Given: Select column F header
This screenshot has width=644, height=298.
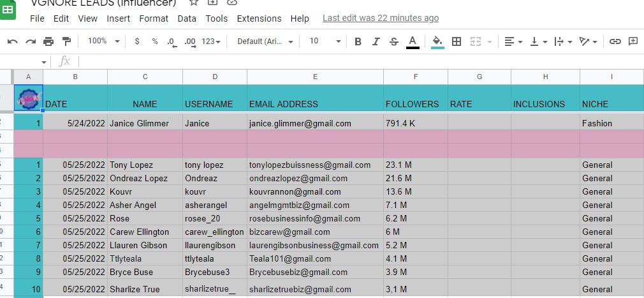Looking at the screenshot, I should pyautogui.click(x=416, y=77).
